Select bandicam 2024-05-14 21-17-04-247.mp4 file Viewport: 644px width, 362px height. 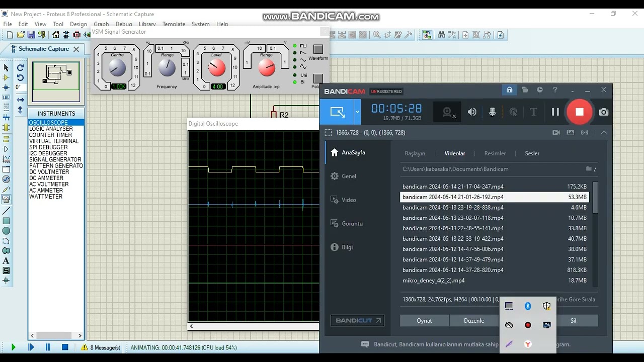495,187
